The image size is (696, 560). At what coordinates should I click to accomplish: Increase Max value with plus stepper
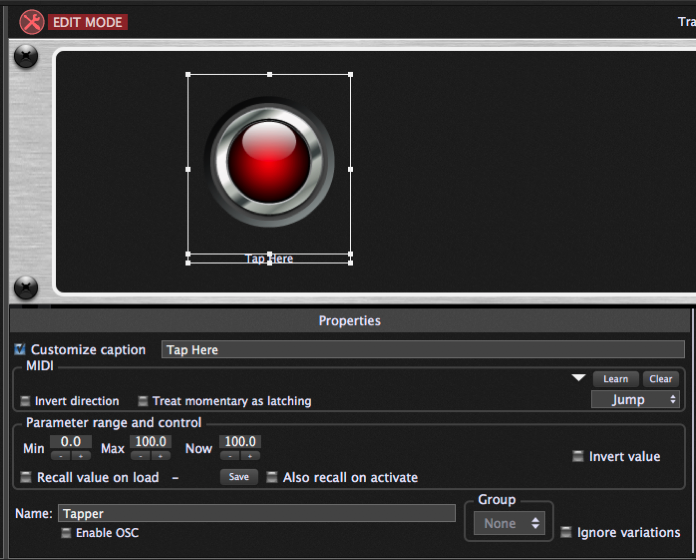(x=161, y=456)
